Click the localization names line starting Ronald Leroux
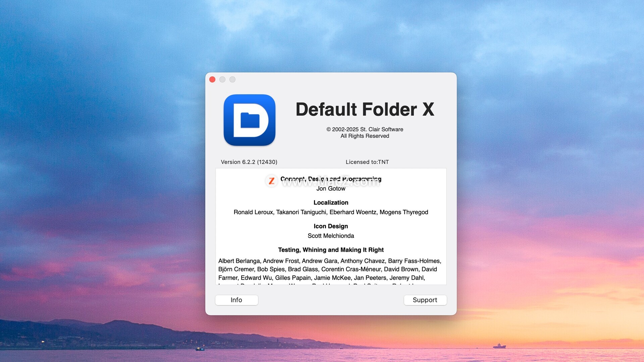 coord(331,212)
